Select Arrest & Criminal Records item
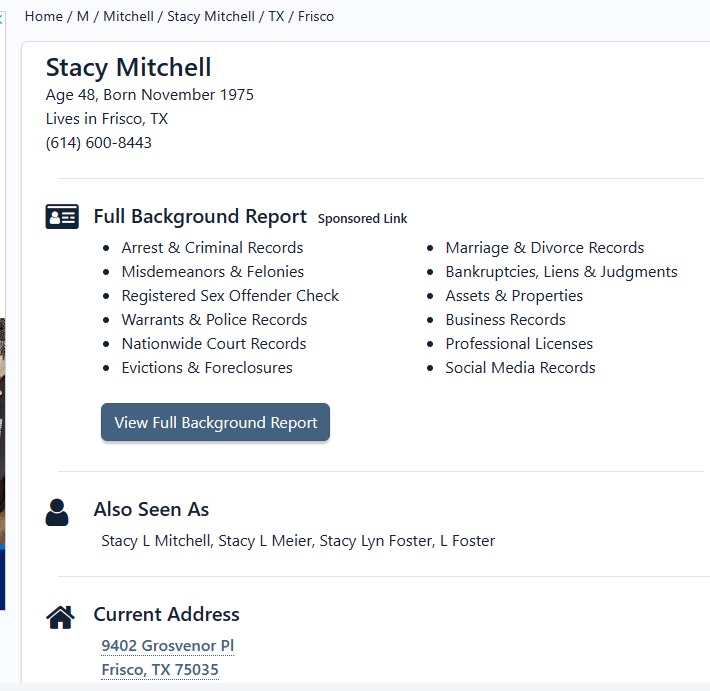The width and height of the screenshot is (710, 691). coord(212,248)
